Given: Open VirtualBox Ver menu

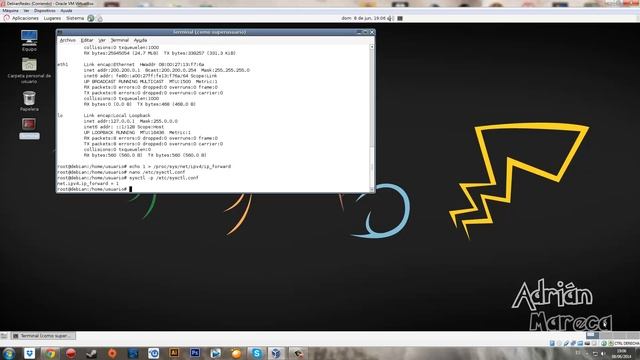Looking at the screenshot, I should pos(26,11).
